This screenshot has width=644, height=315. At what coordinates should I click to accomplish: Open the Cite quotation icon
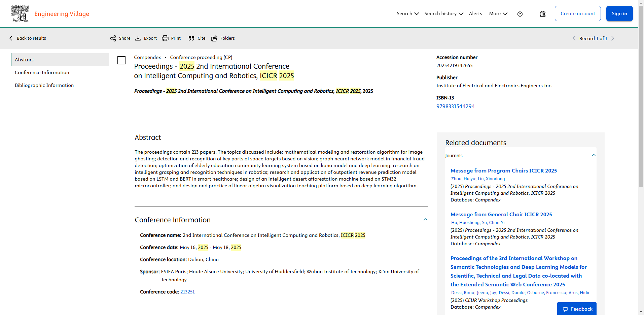tap(191, 38)
